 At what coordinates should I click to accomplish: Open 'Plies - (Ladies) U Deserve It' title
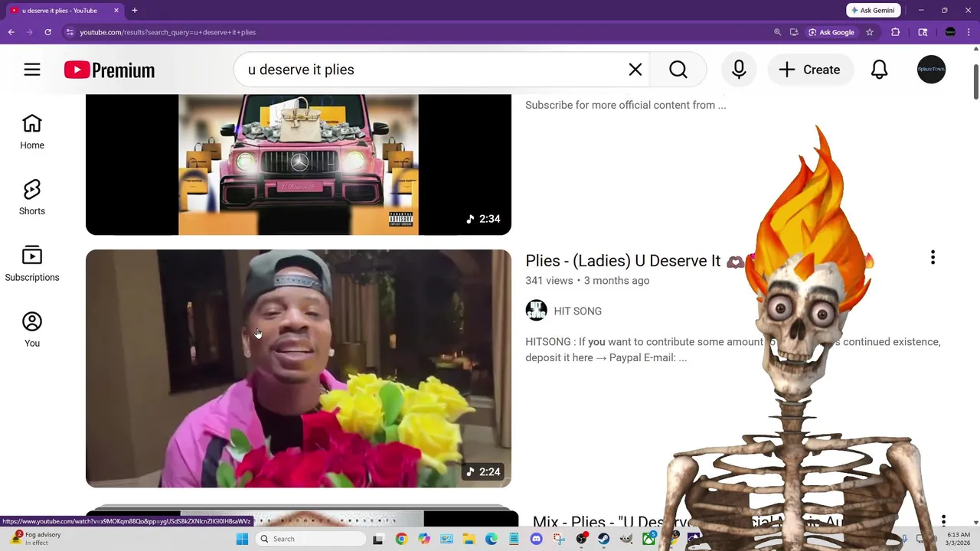tap(623, 261)
